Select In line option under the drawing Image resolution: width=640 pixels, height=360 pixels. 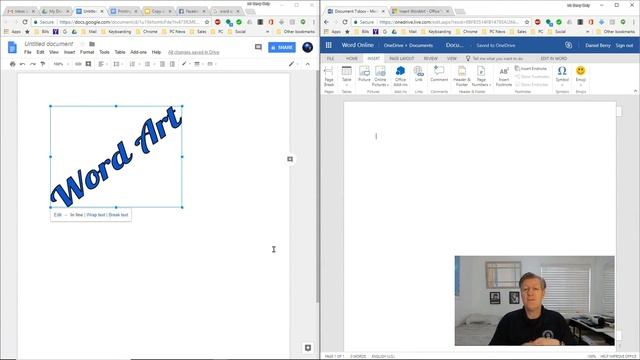(76, 215)
